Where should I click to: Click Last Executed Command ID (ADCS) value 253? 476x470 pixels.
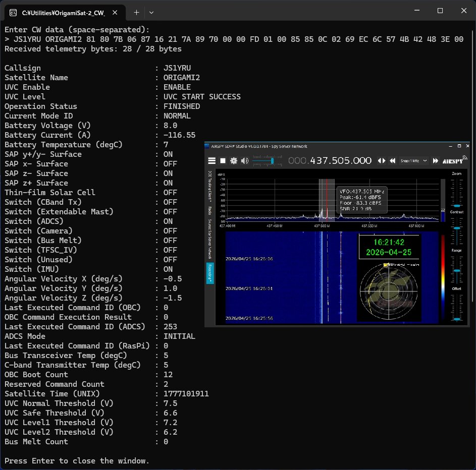(170, 327)
